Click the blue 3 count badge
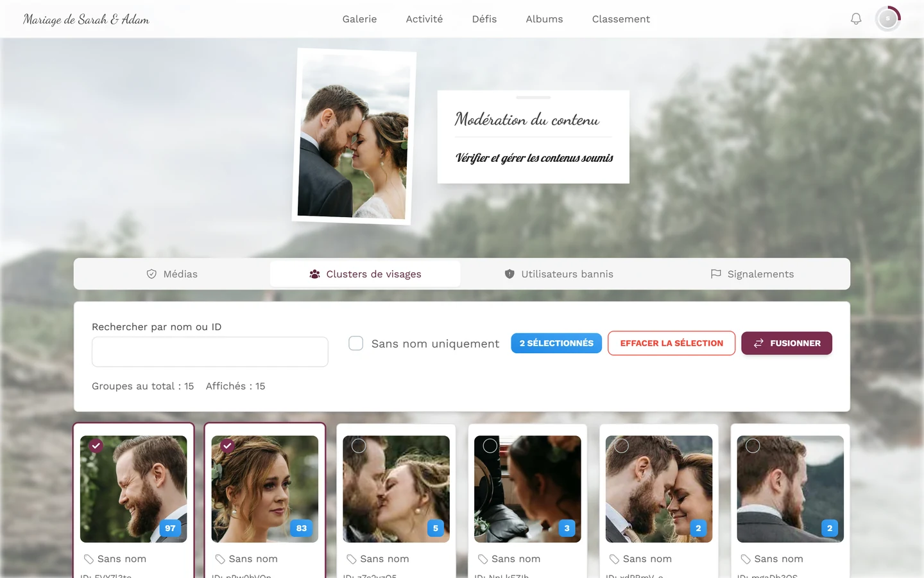The height and width of the screenshot is (578, 924). coord(567,528)
